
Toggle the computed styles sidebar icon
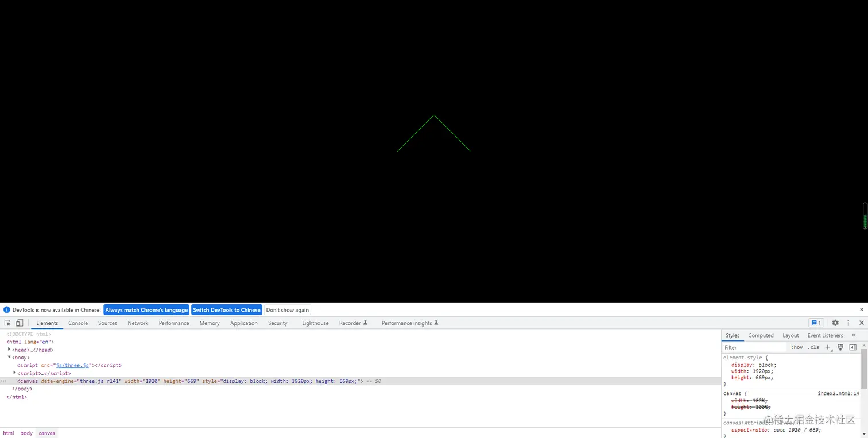pos(852,347)
